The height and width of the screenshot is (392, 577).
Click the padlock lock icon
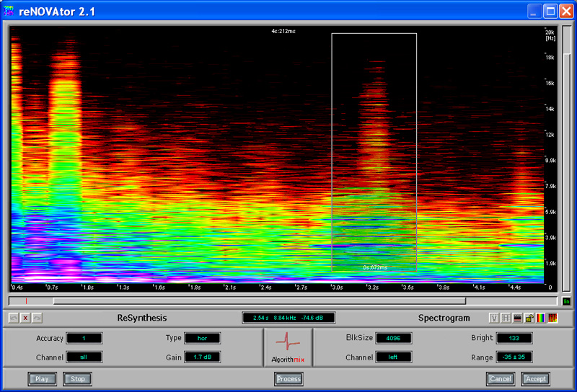click(x=529, y=318)
